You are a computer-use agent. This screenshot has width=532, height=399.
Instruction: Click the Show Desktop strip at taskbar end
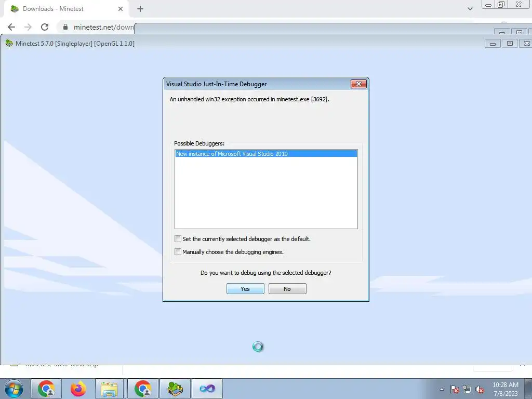pos(529,389)
